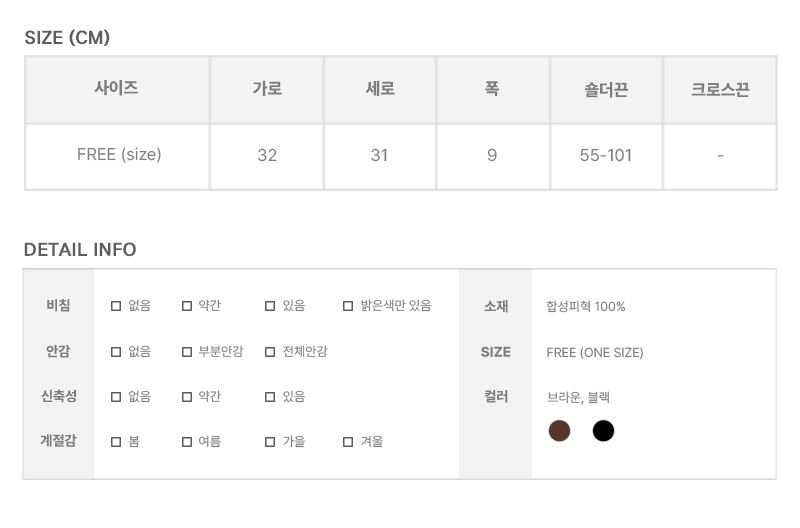Click the 합성피혁 100% material text
The image size is (800, 528).
[586, 307]
